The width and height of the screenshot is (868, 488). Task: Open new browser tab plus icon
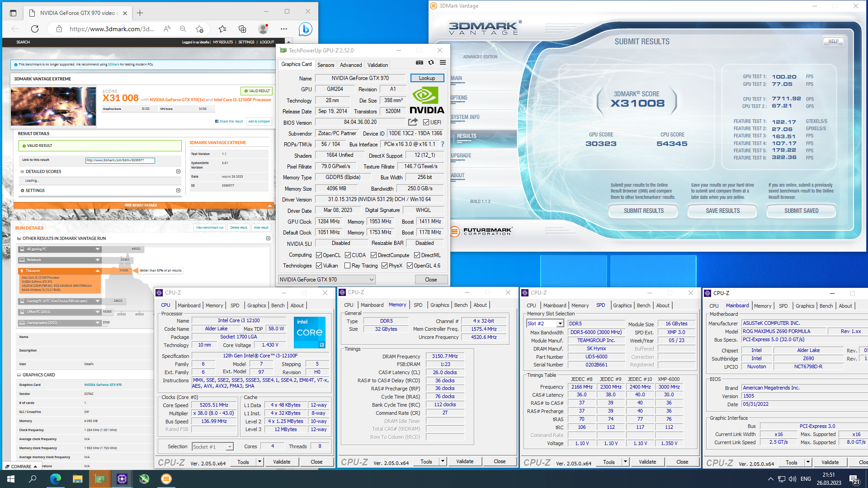[140, 13]
